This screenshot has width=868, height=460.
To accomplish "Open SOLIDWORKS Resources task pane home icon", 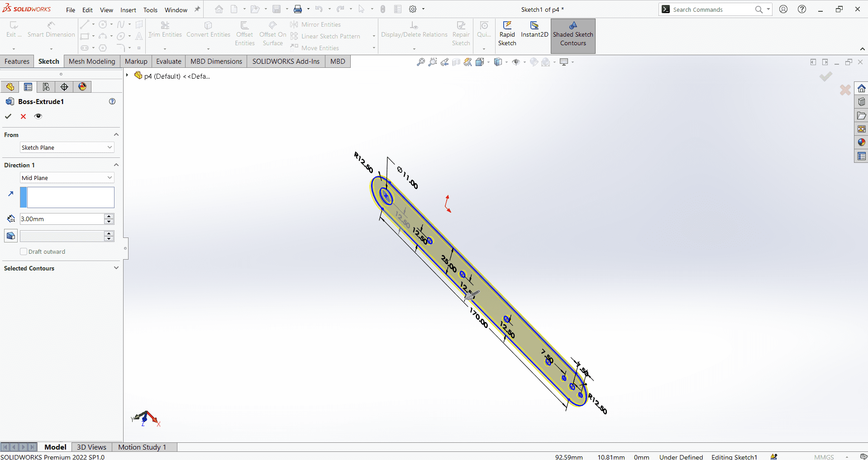I will pos(861,88).
